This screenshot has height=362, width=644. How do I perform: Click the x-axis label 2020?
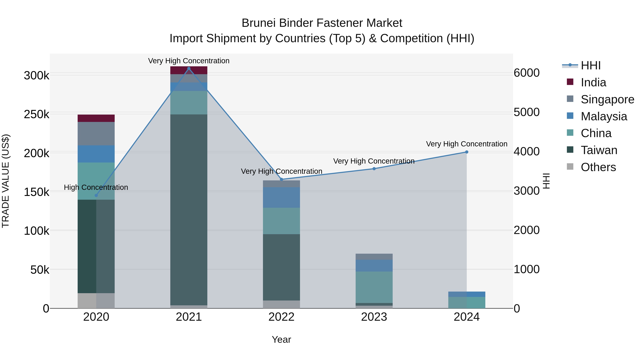tap(96, 317)
